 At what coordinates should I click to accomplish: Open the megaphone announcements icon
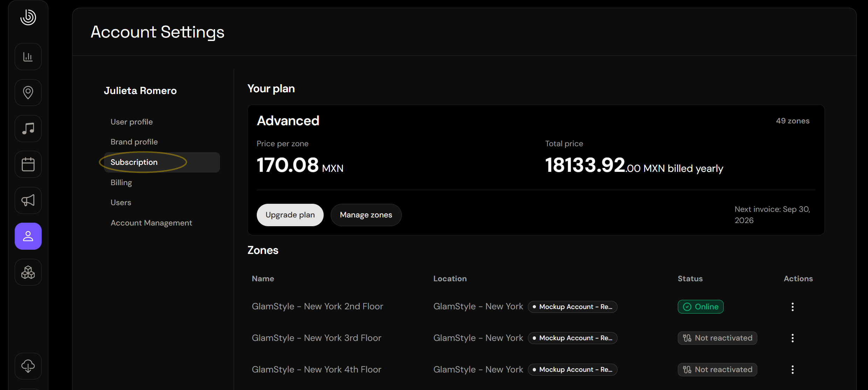point(28,200)
